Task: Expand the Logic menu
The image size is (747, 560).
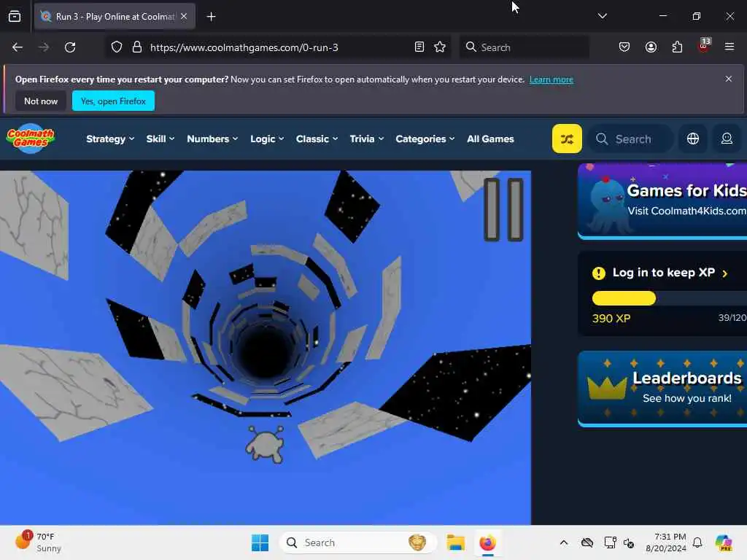Action: 267,139
